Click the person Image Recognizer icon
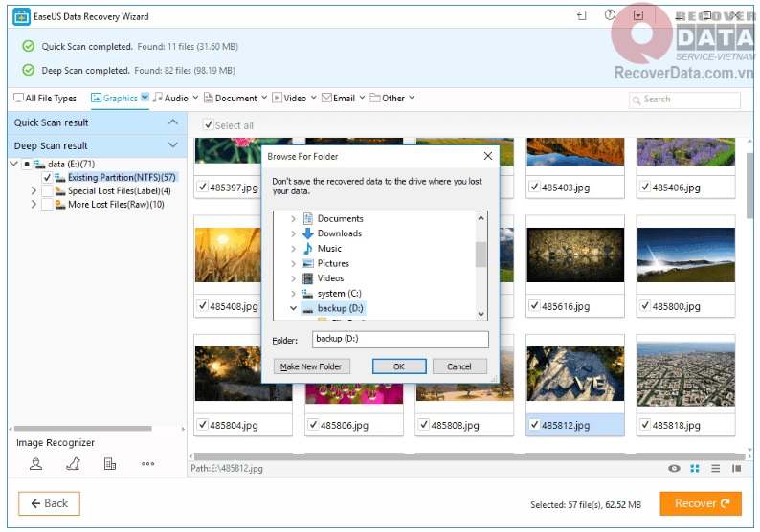760x532 pixels. (x=35, y=464)
